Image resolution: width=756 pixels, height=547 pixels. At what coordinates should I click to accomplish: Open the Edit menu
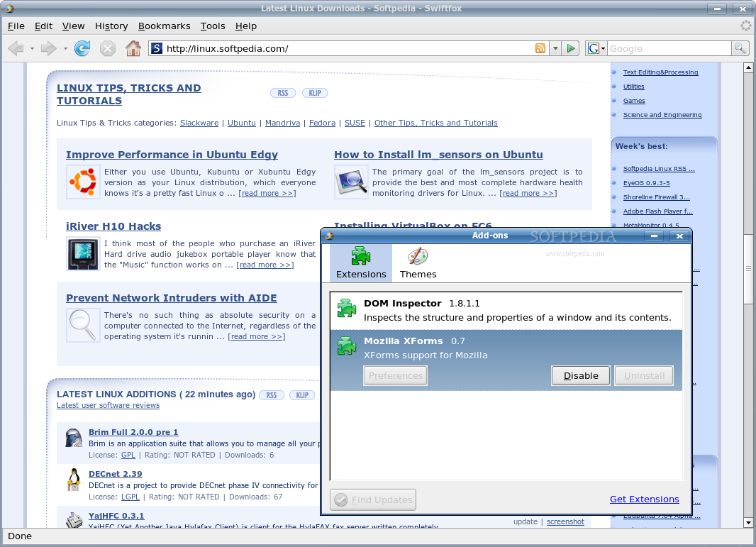point(43,26)
